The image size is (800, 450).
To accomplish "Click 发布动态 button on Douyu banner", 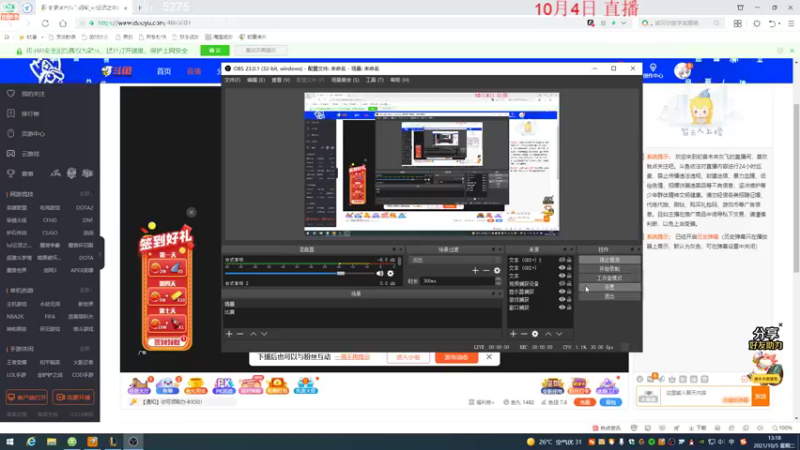I will pos(456,357).
